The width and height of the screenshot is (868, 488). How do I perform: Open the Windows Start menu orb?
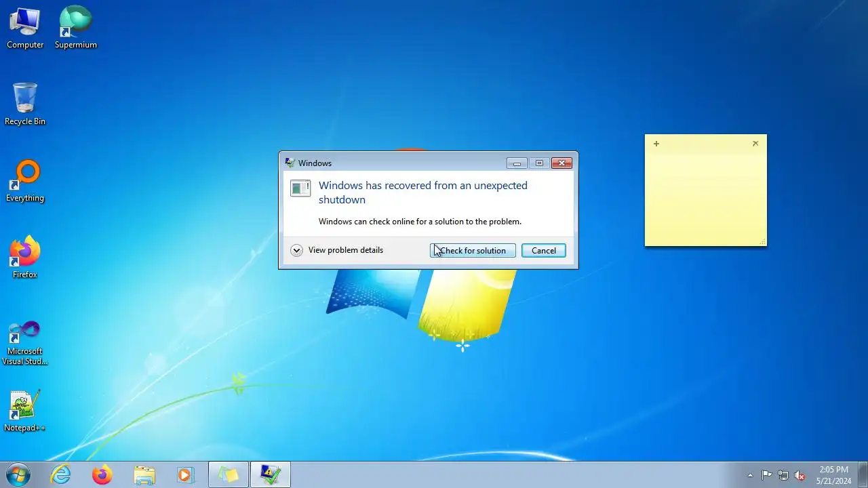click(x=18, y=474)
